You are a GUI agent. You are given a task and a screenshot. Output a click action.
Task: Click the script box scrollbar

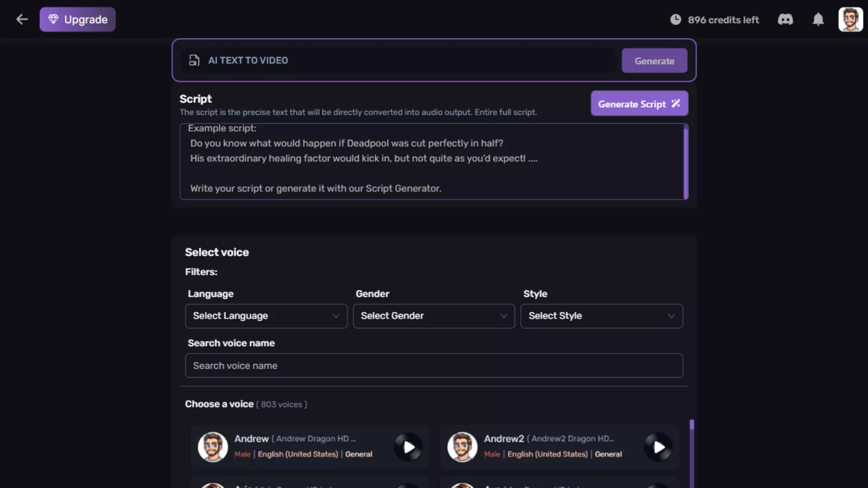pos(686,163)
